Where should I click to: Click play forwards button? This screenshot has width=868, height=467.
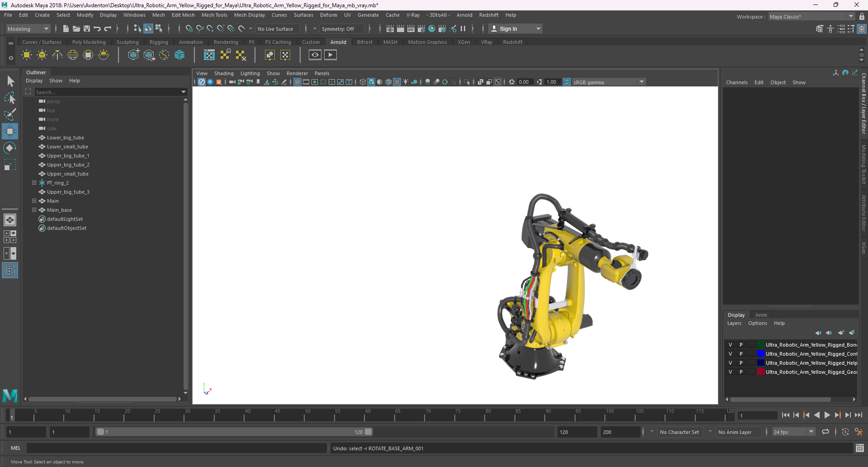pos(827,415)
